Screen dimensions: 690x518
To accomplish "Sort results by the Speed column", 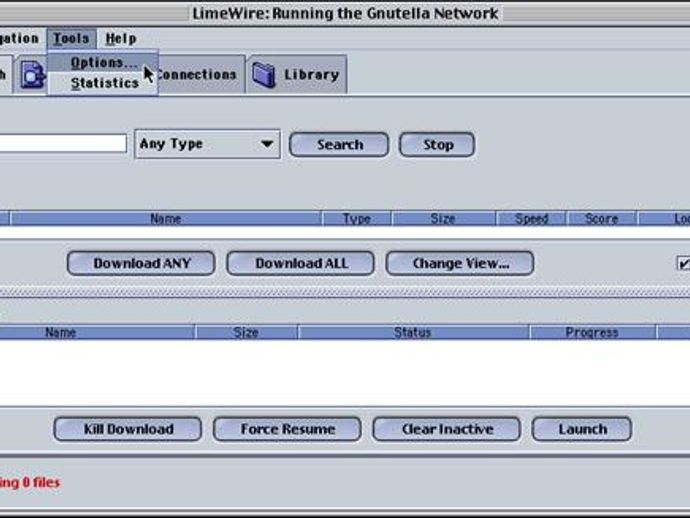I will point(531,218).
